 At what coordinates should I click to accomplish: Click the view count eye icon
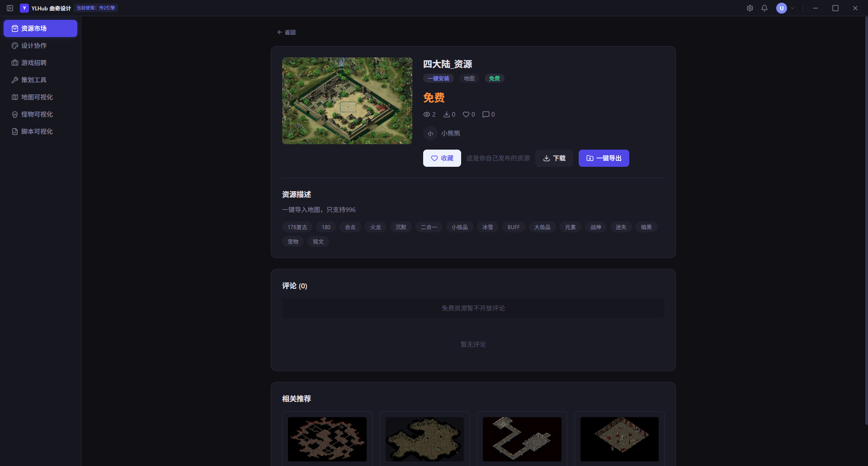(426, 114)
